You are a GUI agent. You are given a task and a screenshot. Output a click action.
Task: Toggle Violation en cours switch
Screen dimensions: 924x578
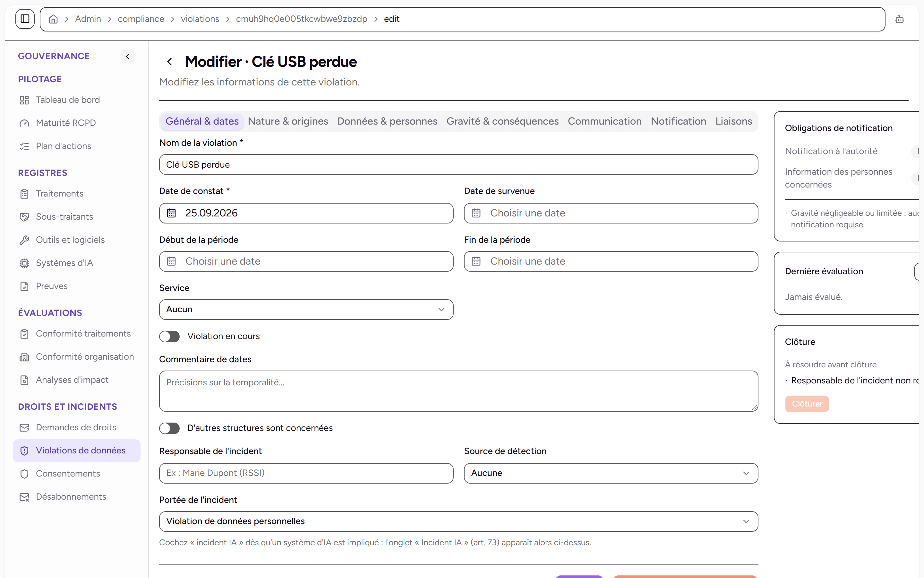(169, 337)
